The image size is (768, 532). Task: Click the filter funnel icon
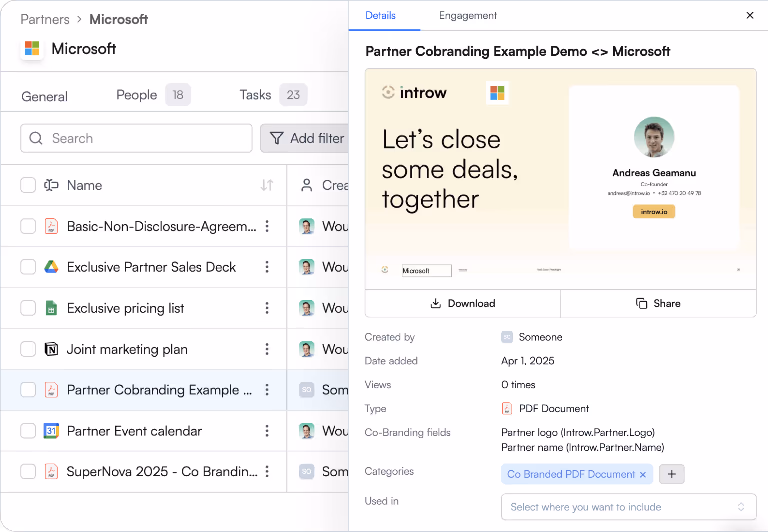click(x=276, y=138)
